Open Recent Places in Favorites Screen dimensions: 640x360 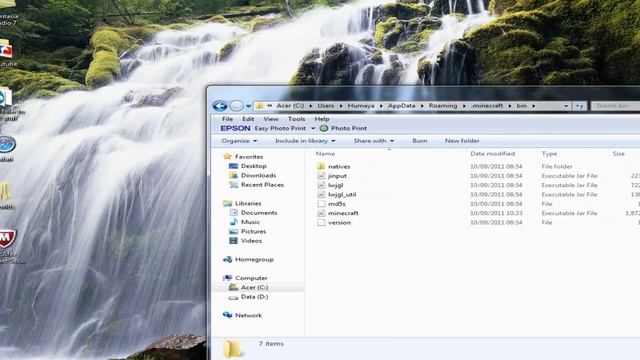pos(262,185)
